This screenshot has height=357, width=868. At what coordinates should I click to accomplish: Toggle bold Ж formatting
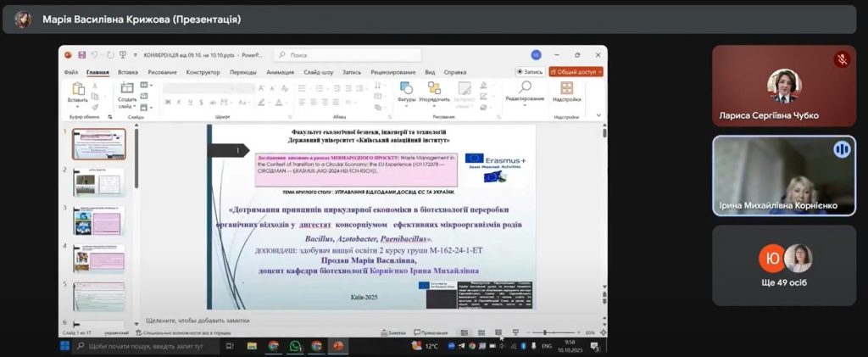click(x=168, y=103)
